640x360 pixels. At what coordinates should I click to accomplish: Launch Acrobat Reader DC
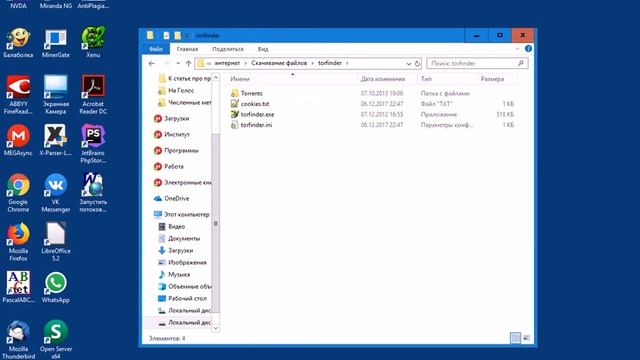point(93,95)
